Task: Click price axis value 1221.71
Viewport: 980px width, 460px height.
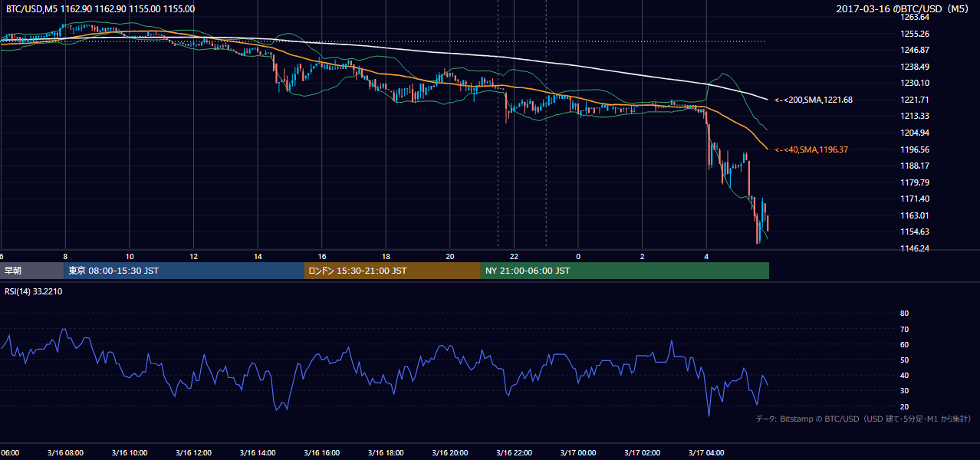Action: click(x=915, y=100)
